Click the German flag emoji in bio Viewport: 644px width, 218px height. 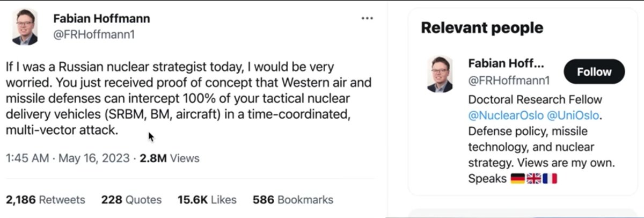(x=517, y=178)
